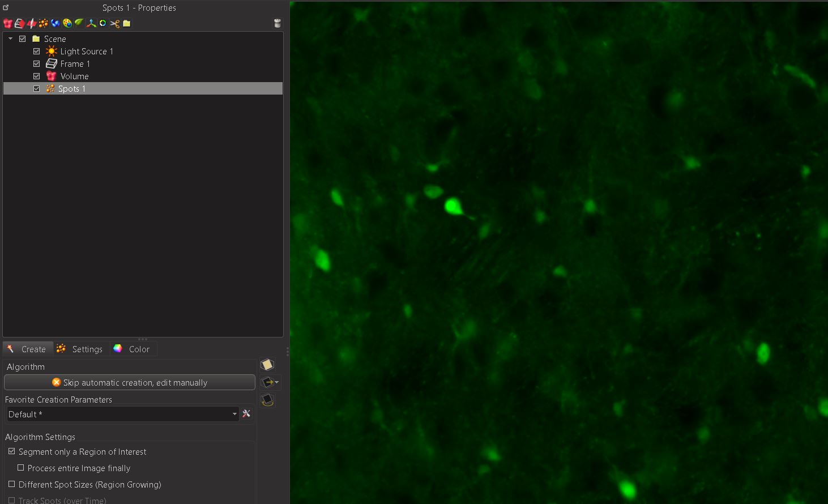Delete Spots 1 using the trash icon
828x504 pixels.
pos(277,23)
